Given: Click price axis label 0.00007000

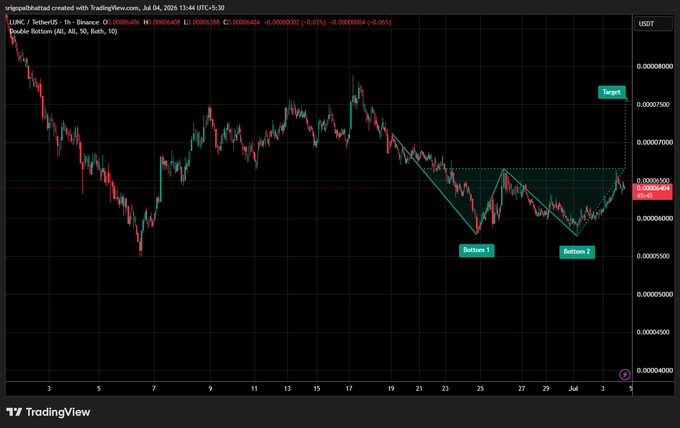Looking at the screenshot, I should tap(655, 142).
